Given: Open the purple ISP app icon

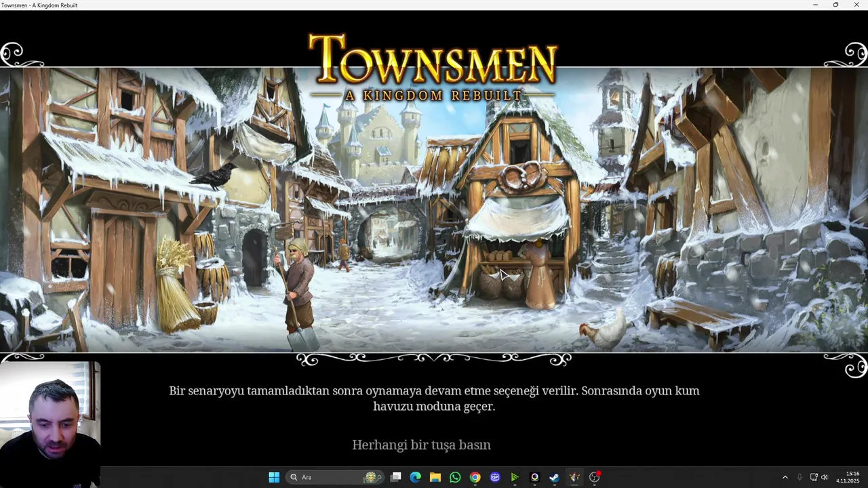Looking at the screenshot, I should point(495,477).
